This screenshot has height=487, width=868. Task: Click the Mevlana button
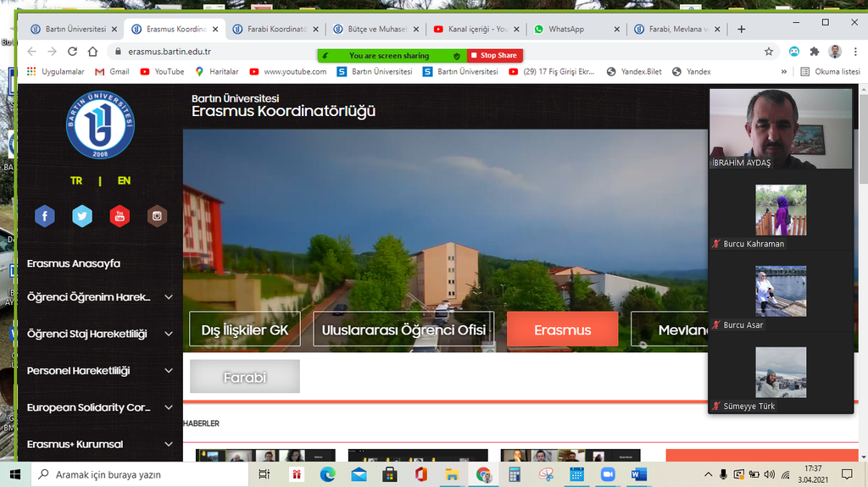(x=670, y=329)
